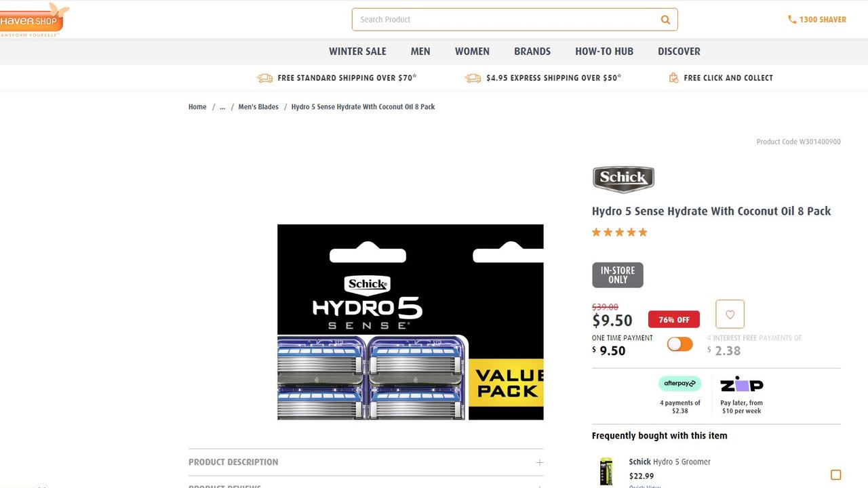Click Free Standard Shipping over $70 text

347,78
